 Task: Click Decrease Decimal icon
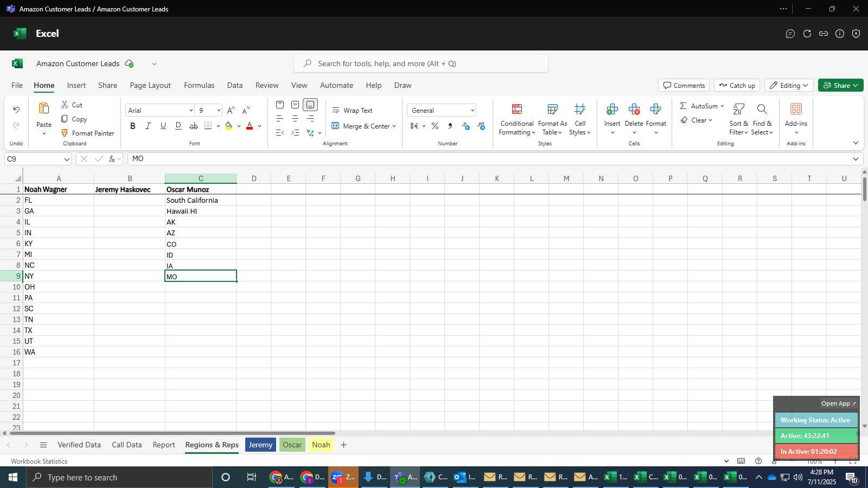coord(481,126)
